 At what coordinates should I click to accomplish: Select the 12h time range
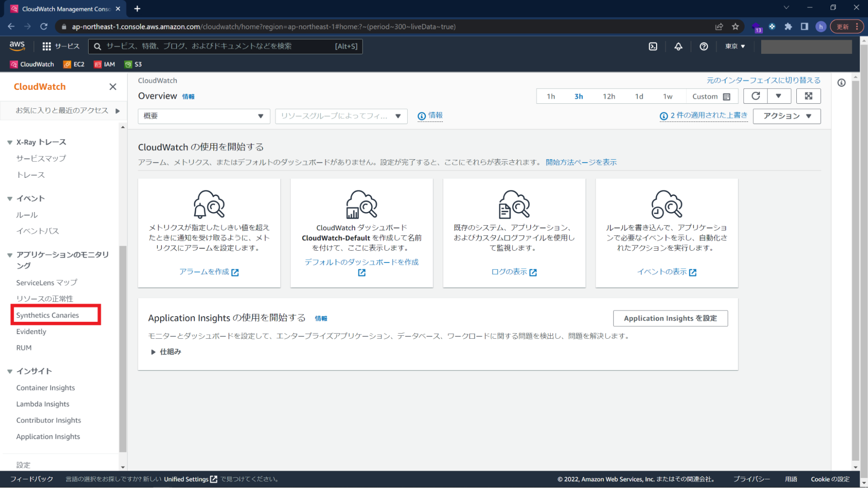pos(608,96)
